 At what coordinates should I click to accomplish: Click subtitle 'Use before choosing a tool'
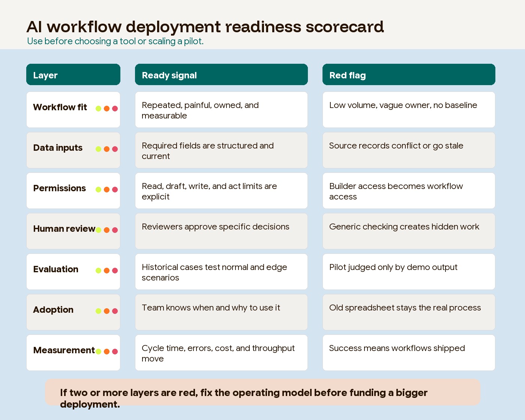[x=115, y=41]
